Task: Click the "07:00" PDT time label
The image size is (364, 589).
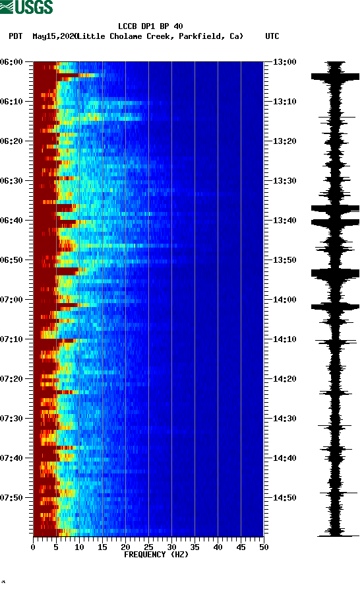Action: (11, 300)
